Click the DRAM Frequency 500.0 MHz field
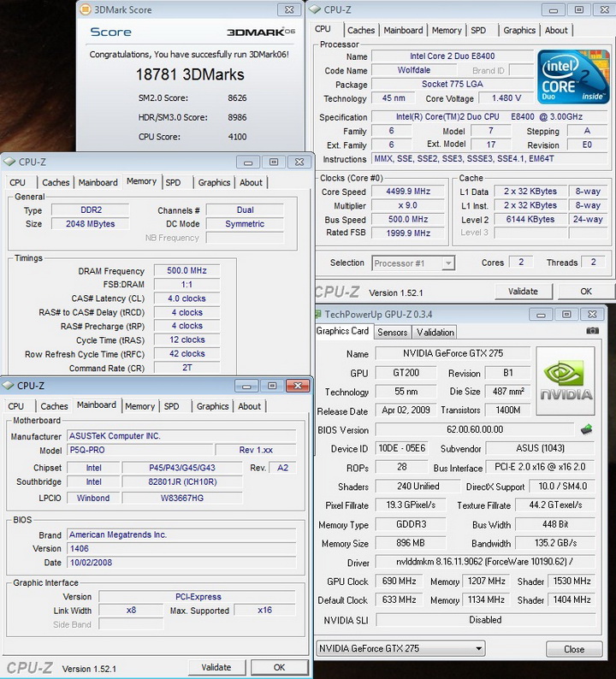The image size is (616, 679). point(187,270)
